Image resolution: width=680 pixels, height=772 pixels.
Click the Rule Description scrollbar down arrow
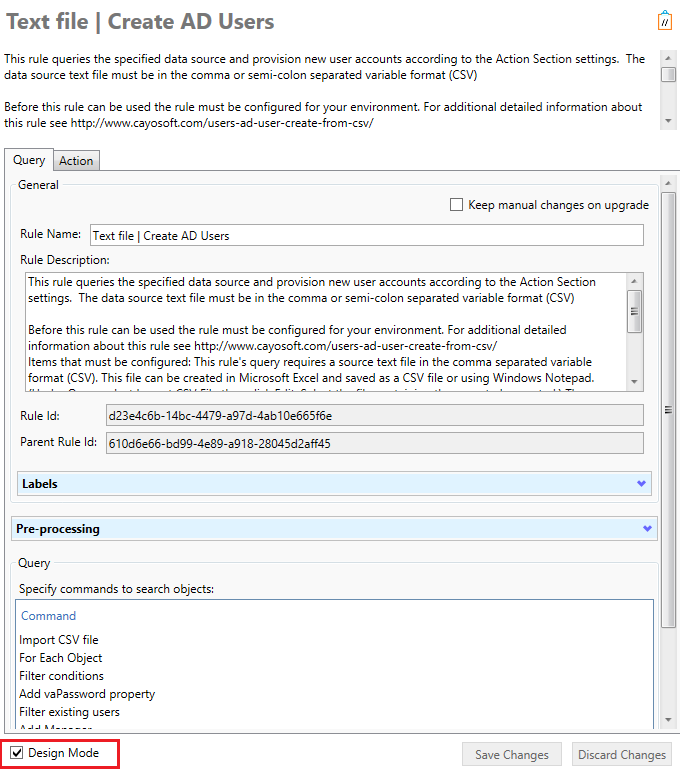coord(634,382)
